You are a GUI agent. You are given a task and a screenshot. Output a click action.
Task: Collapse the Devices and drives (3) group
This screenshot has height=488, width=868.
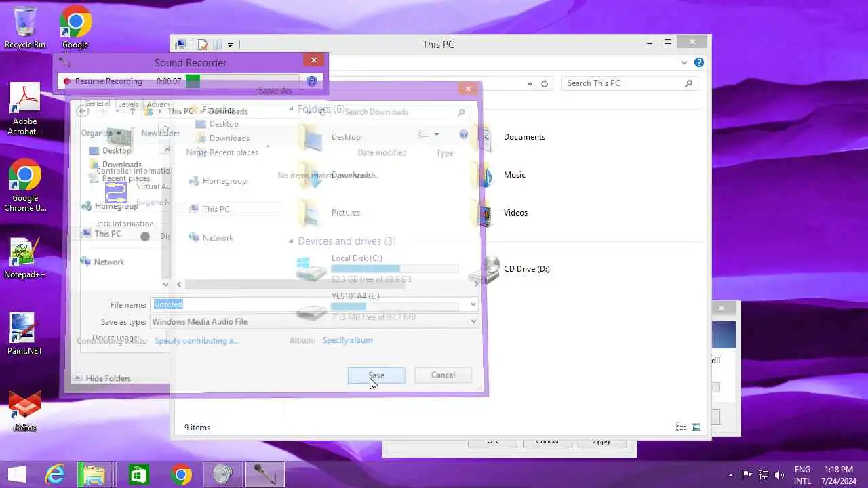coord(291,241)
